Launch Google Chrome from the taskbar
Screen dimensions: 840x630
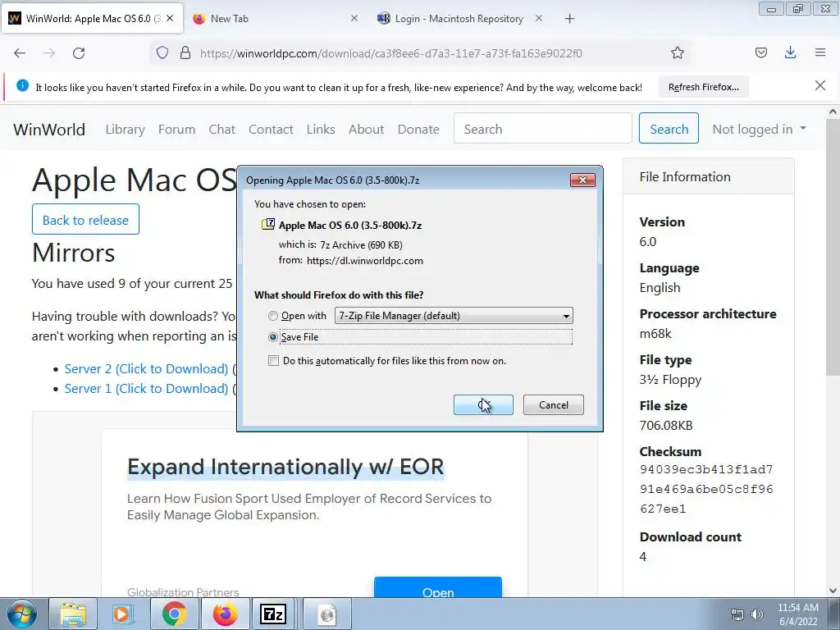(x=174, y=614)
